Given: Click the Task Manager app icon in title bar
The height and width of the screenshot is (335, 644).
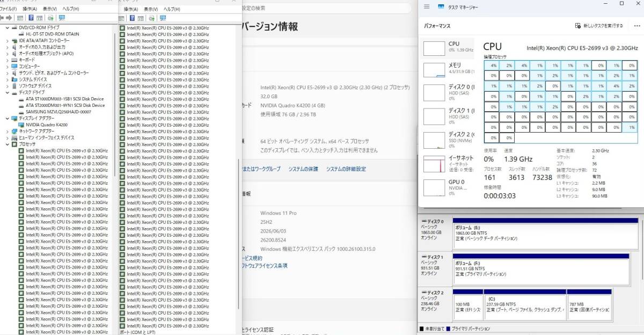Looking at the screenshot, I should pyautogui.click(x=441, y=6).
